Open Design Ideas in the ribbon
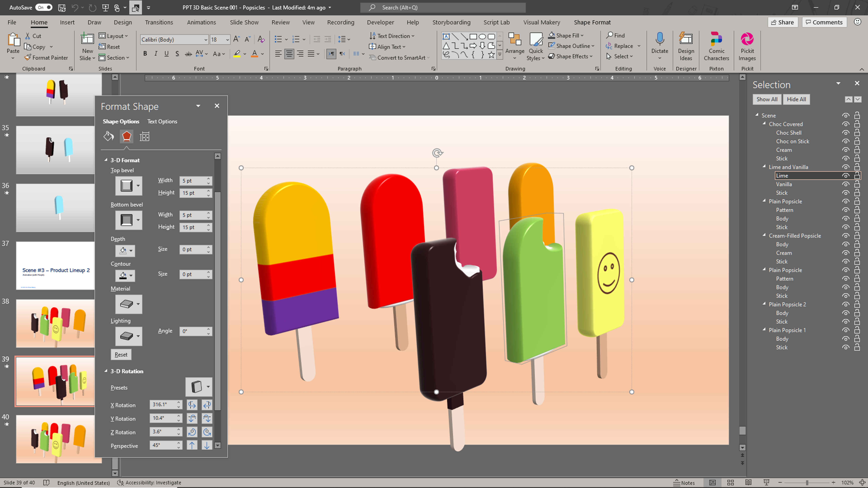Screen dimensions: 868x488 coord(686,47)
